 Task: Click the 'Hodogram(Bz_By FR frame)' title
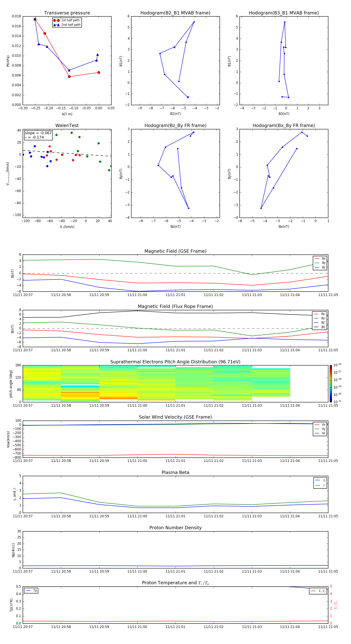point(175,125)
